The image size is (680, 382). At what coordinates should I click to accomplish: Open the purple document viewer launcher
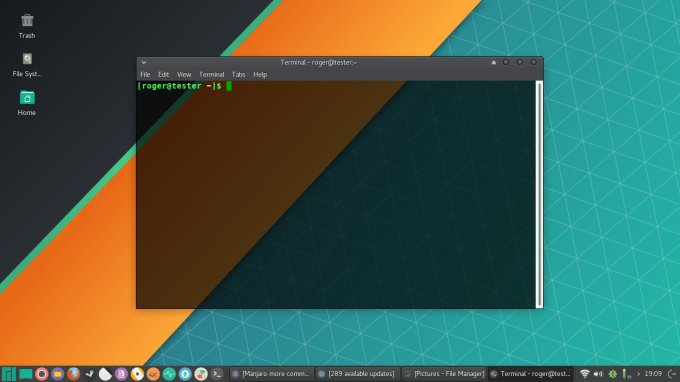click(x=121, y=374)
